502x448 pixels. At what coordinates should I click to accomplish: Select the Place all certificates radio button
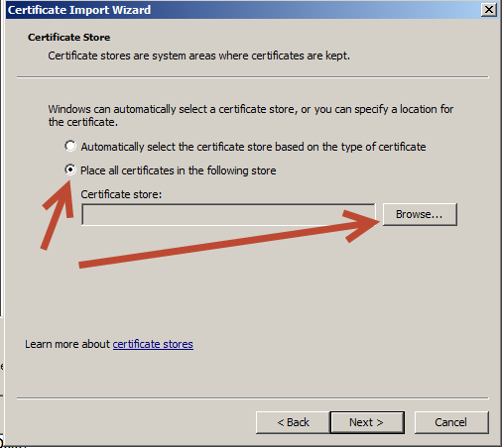click(x=70, y=169)
